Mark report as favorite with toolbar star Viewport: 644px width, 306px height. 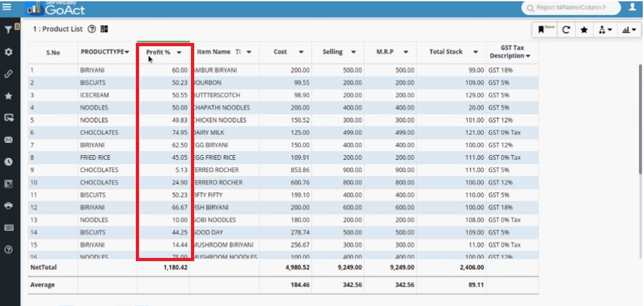584,30
